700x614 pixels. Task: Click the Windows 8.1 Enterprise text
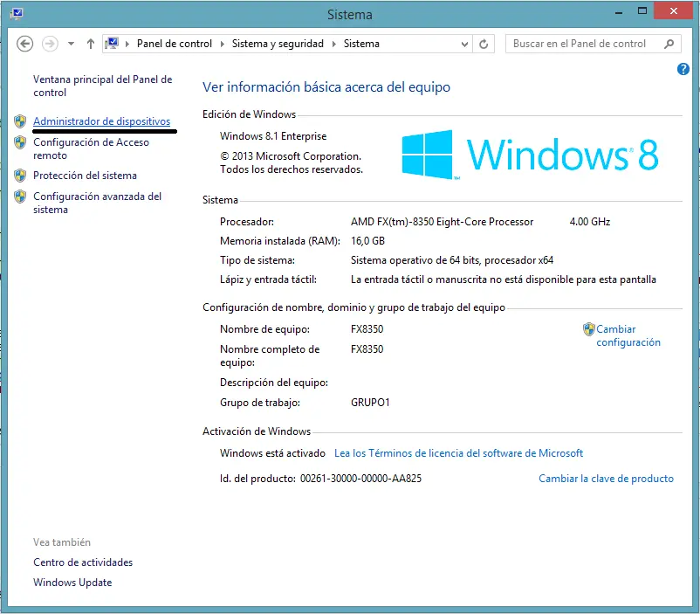click(273, 136)
